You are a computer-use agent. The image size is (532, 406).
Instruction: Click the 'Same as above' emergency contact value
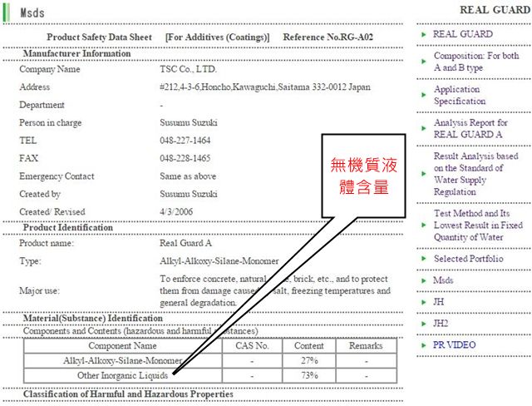(188, 176)
